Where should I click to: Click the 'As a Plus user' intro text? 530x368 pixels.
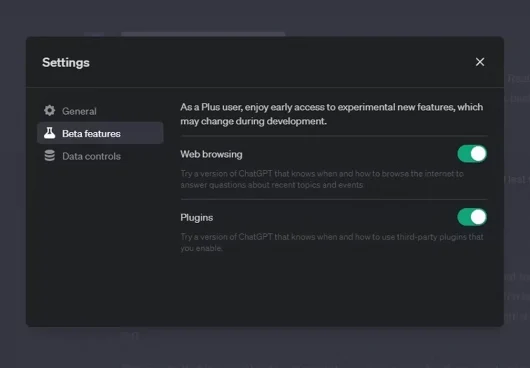tap(332, 114)
